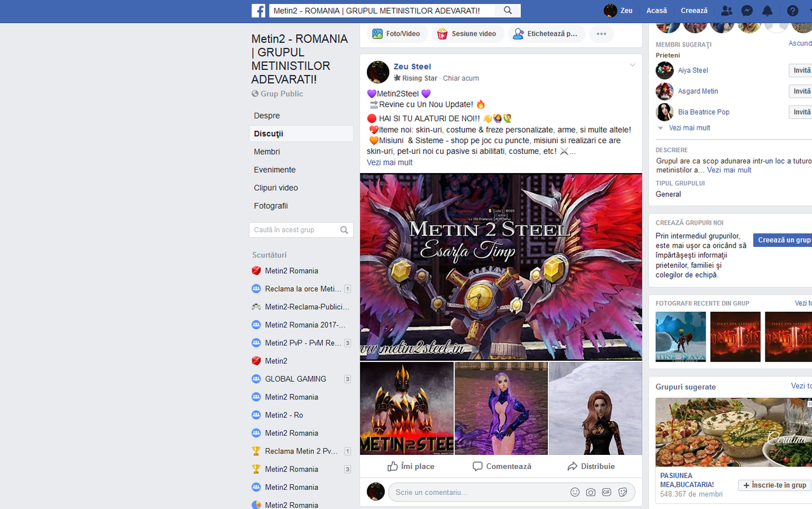This screenshot has width=812, height=509.
Task: Open the GIF picker in comment box
Action: [607, 492]
